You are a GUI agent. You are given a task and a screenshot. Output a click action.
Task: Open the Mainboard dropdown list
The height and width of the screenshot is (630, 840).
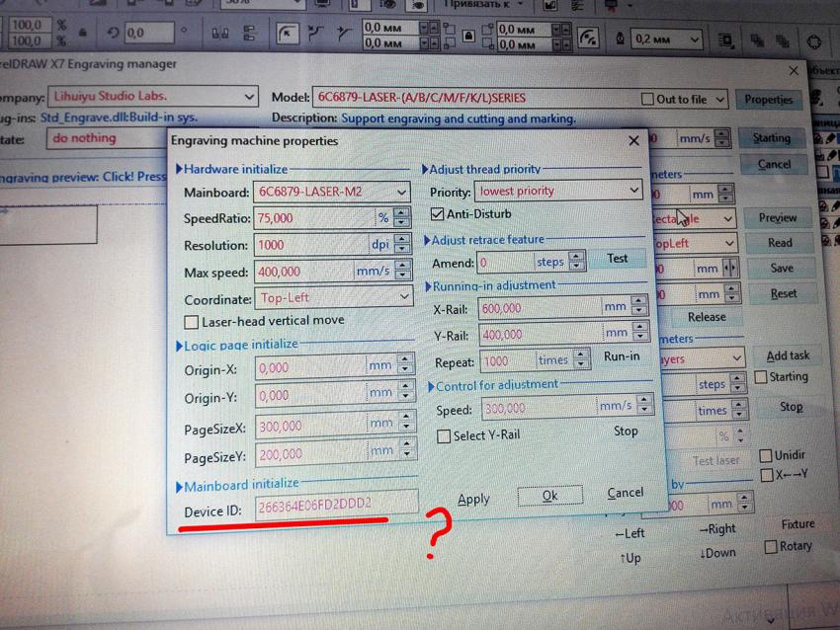coord(401,192)
